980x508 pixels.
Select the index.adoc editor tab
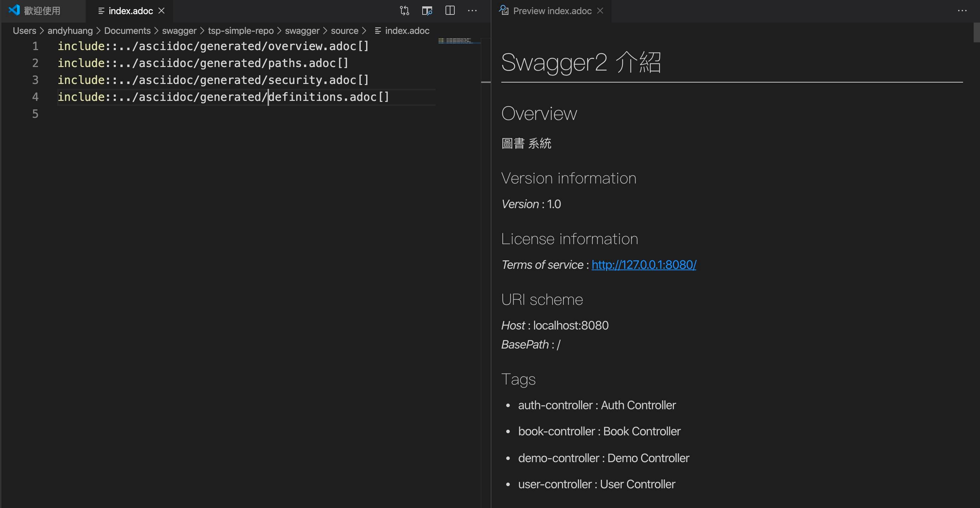click(130, 11)
